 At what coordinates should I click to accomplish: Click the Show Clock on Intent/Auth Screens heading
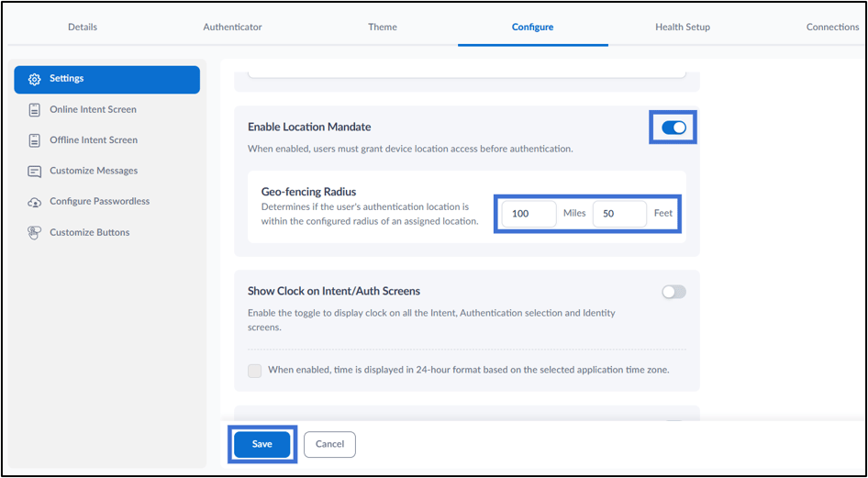point(334,291)
